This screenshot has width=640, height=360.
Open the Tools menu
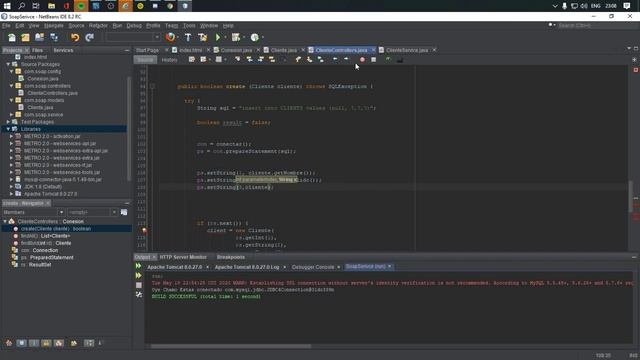point(189,26)
